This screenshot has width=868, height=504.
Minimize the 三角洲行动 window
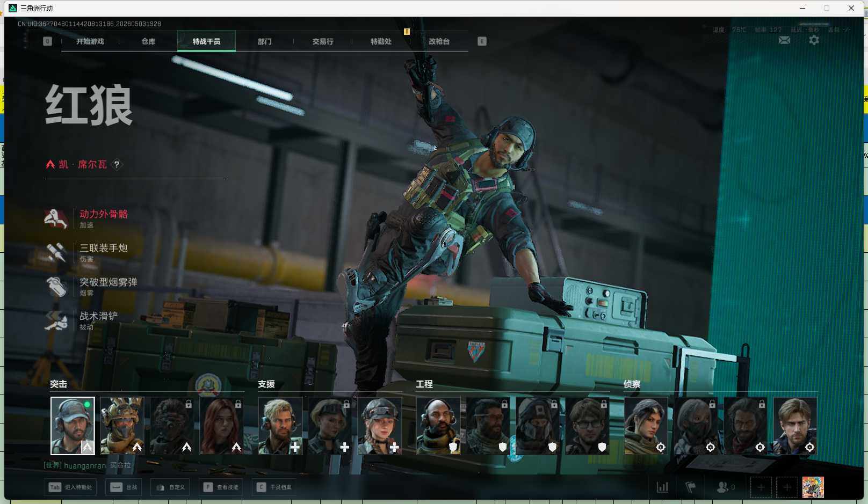click(802, 8)
